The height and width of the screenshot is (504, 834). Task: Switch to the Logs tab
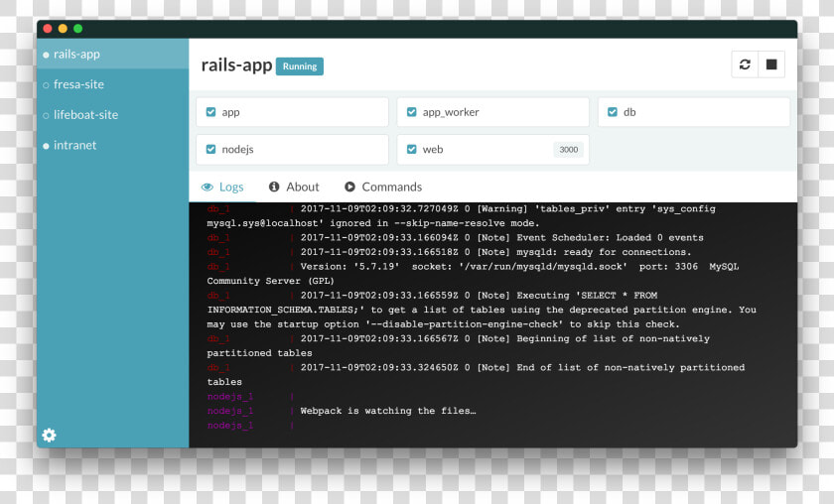click(222, 188)
